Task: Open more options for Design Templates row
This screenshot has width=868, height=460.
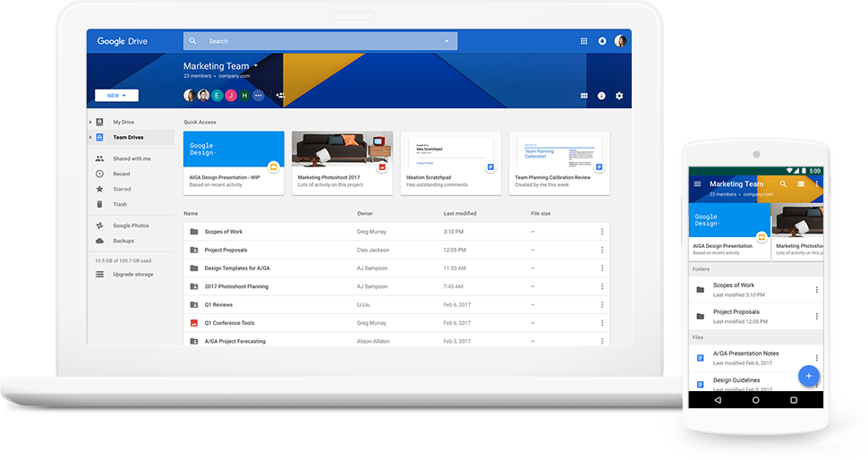Action: [601, 268]
